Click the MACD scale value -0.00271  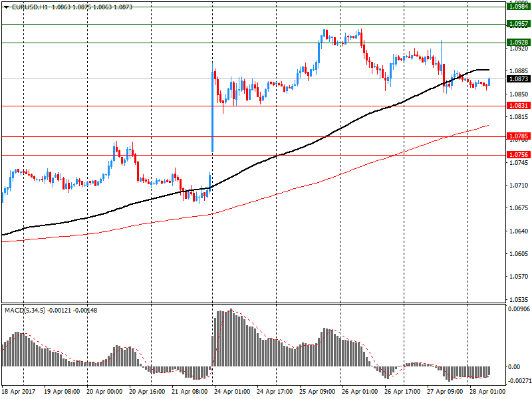click(519, 380)
